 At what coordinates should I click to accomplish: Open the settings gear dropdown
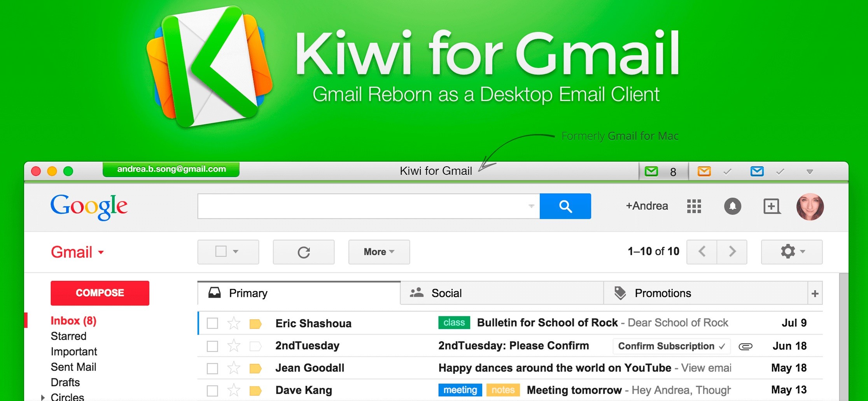792,252
